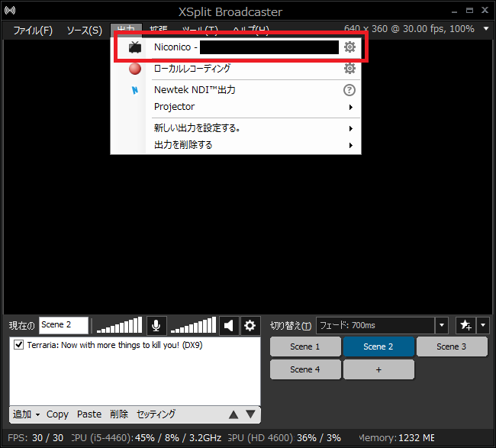Switch to Scene 2
The height and width of the screenshot is (448, 496).
(378, 346)
